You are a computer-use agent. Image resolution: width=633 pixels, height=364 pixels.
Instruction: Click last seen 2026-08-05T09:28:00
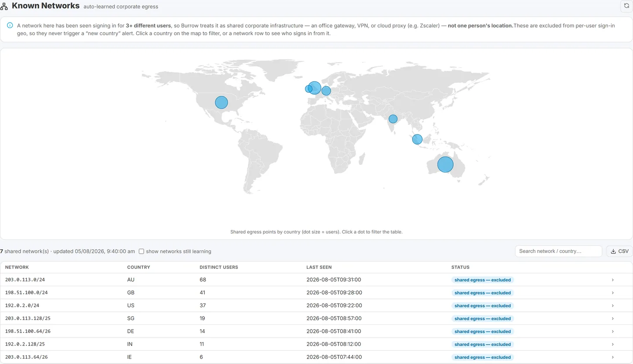(x=334, y=293)
